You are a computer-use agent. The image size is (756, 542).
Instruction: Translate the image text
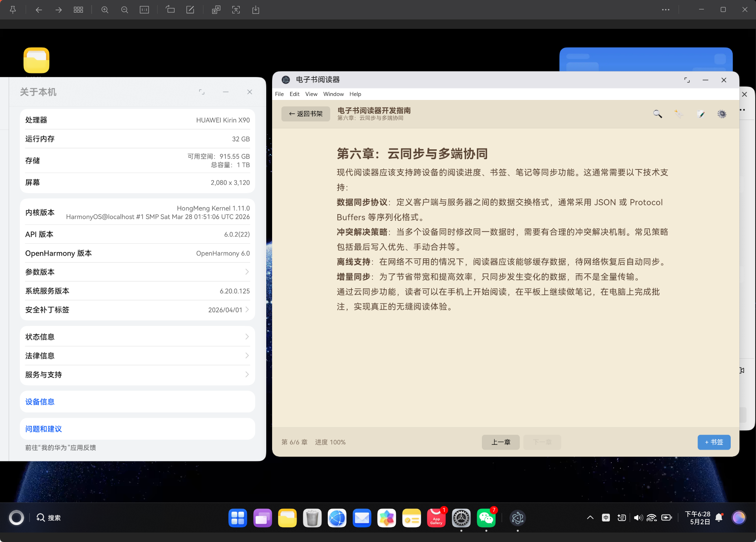[216, 9]
